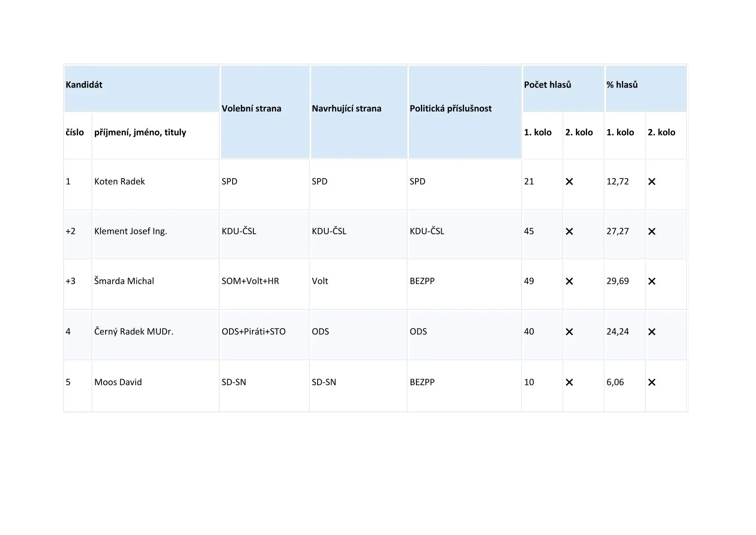Click the X icon in the 2. kolo percent cell beside 29,69
The width and height of the screenshot is (756, 535).
[x=652, y=281]
